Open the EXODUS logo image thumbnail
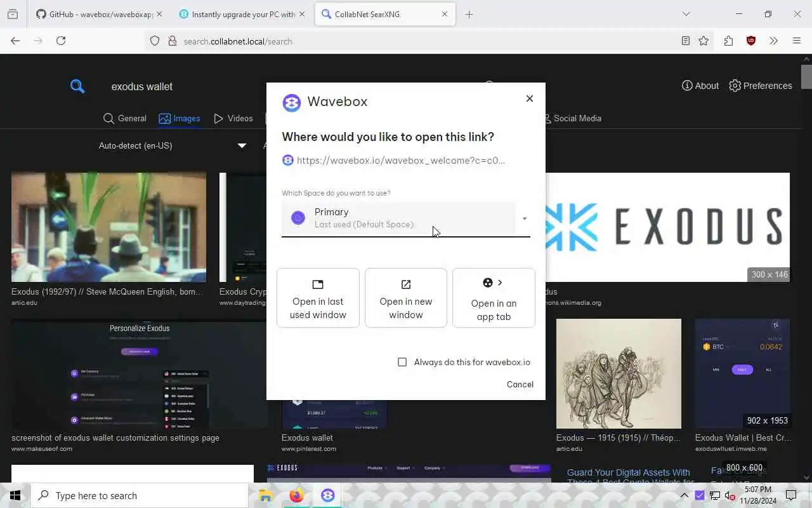Image resolution: width=812 pixels, height=508 pixels. coord(667,227)
